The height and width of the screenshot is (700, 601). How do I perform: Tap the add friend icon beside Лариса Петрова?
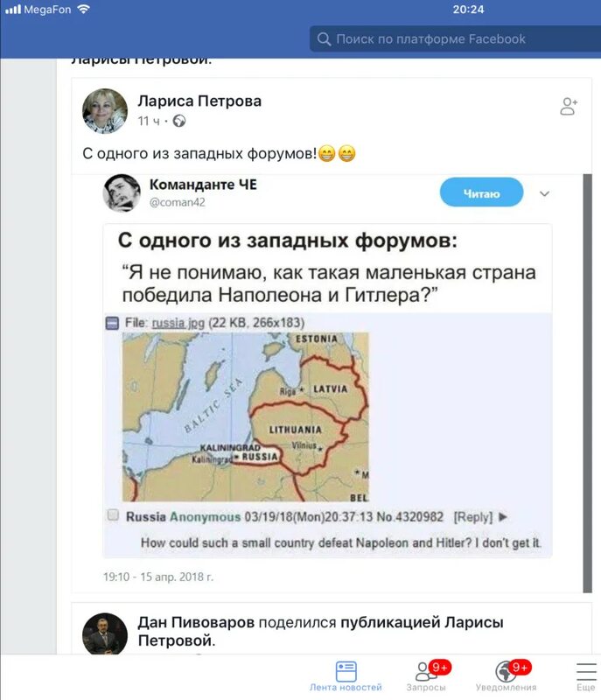pyautogui.click(x=569, y=107)
